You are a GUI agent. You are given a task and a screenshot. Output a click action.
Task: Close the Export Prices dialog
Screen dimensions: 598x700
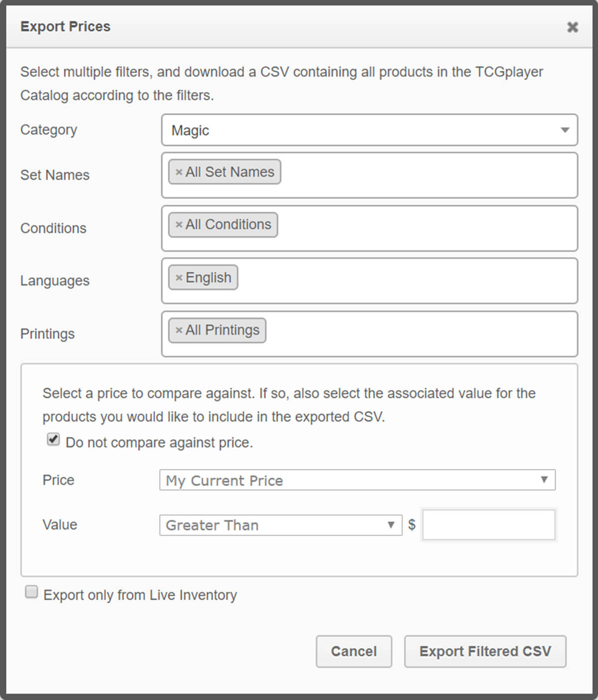click(x=573, y=27)
